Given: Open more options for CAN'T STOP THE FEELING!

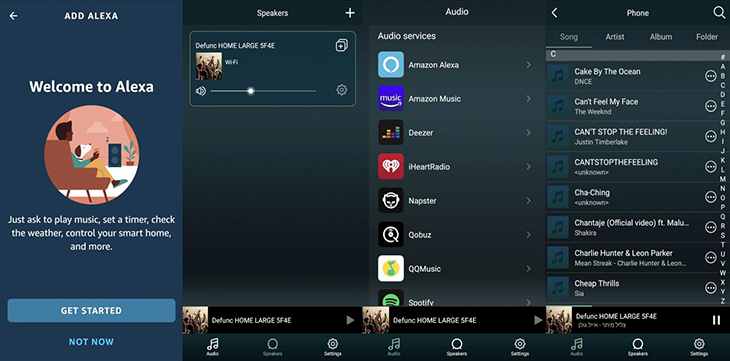Looking at the screenshot, I should (710, 136).
